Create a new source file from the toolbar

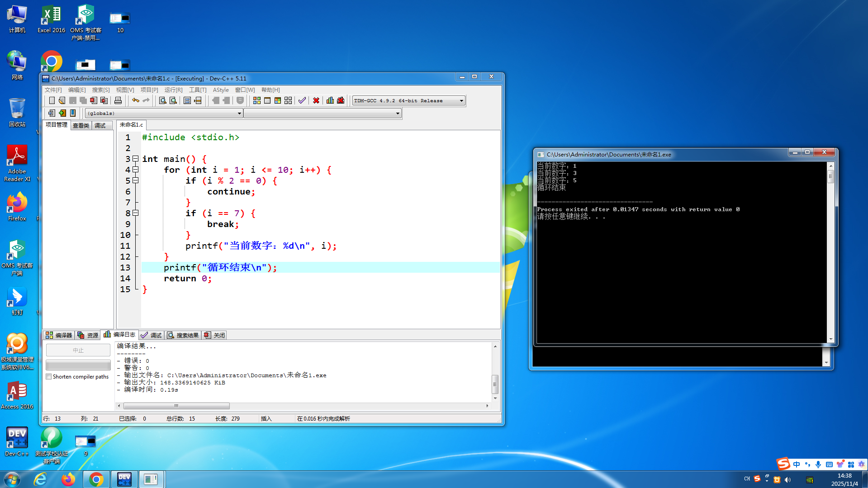click(52, 100)
